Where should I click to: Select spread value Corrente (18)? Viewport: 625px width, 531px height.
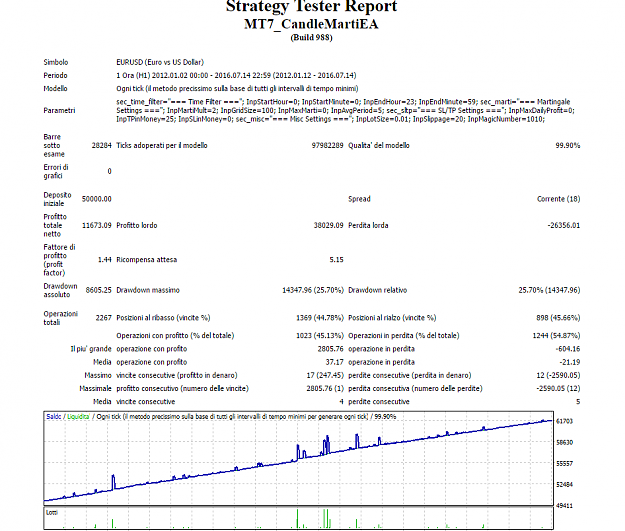[558, 199]
